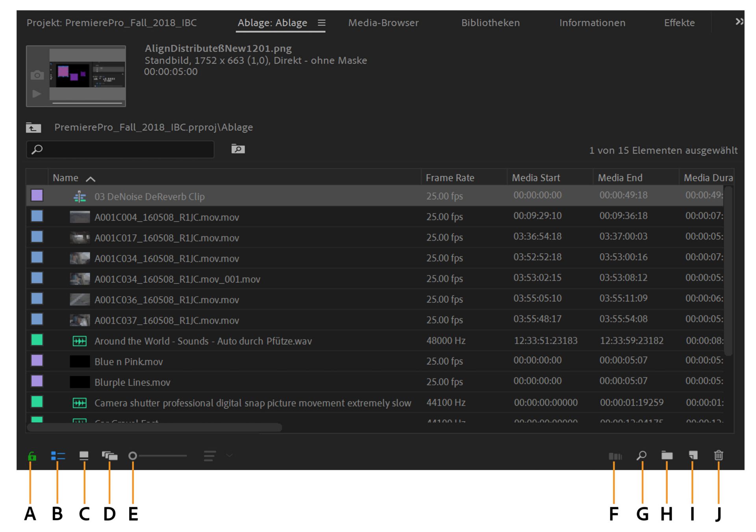Click the New Item icon
The width and height of the screenshot is (756, 532).
pyautogui.click(x=693, y=455)
